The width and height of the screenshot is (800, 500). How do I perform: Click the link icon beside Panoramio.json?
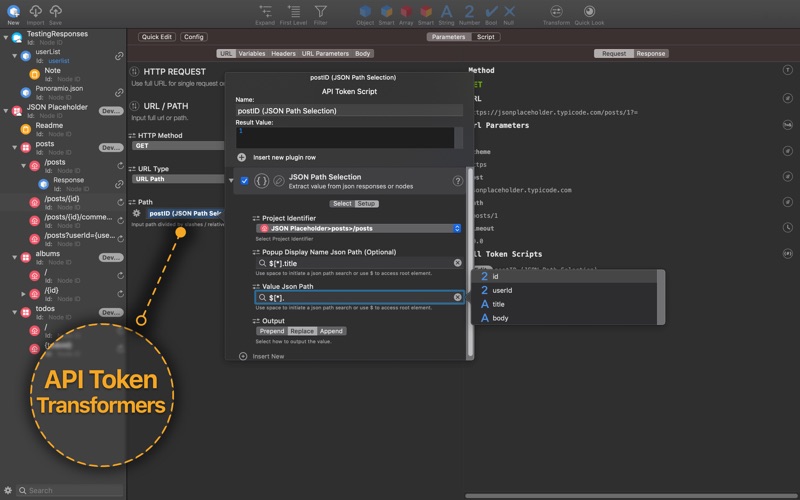(119, 92)
